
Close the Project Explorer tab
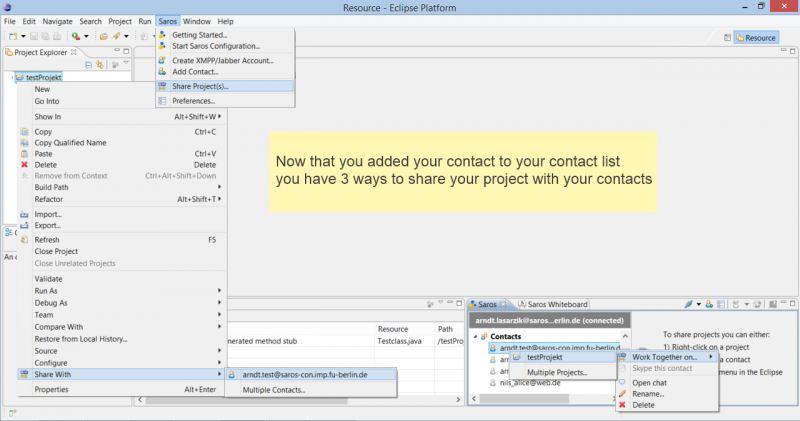click(73, 52)
